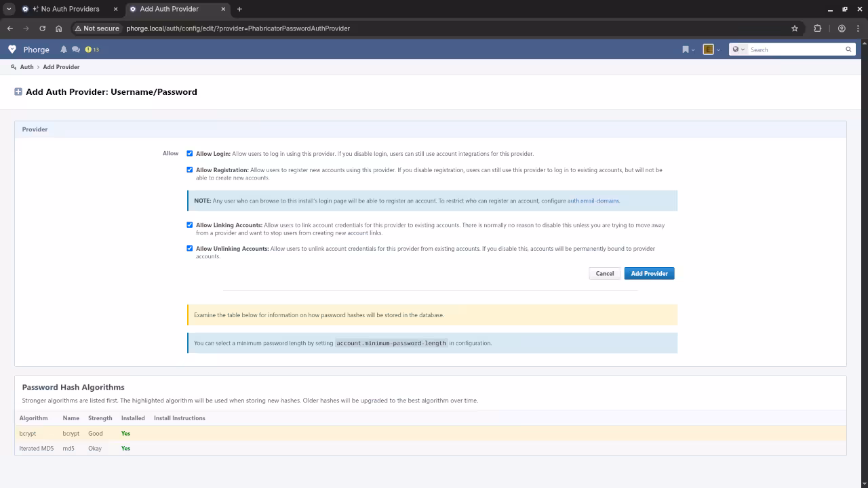
Task: Open the browser extensions puzzle icon
Action: [x=817, y=28]
